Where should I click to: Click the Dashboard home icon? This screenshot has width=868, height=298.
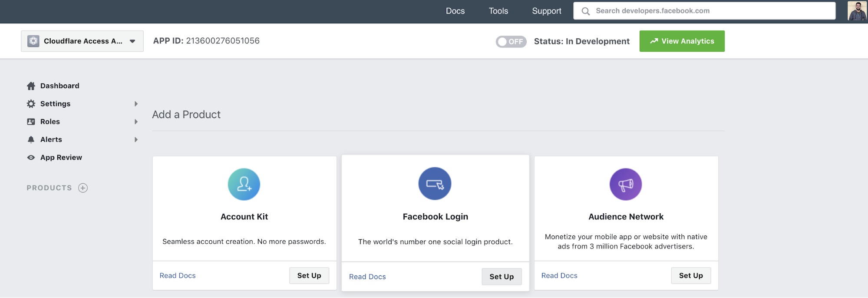tap(31, 86)
